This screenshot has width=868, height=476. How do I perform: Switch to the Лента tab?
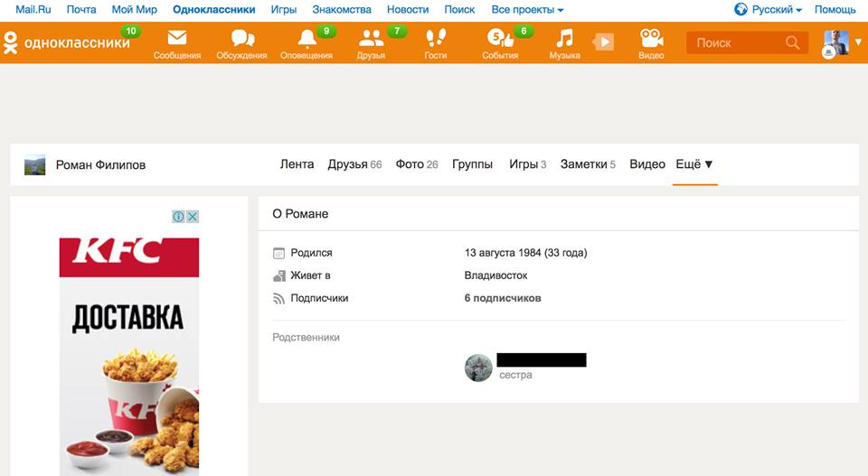tap(297, 164)
